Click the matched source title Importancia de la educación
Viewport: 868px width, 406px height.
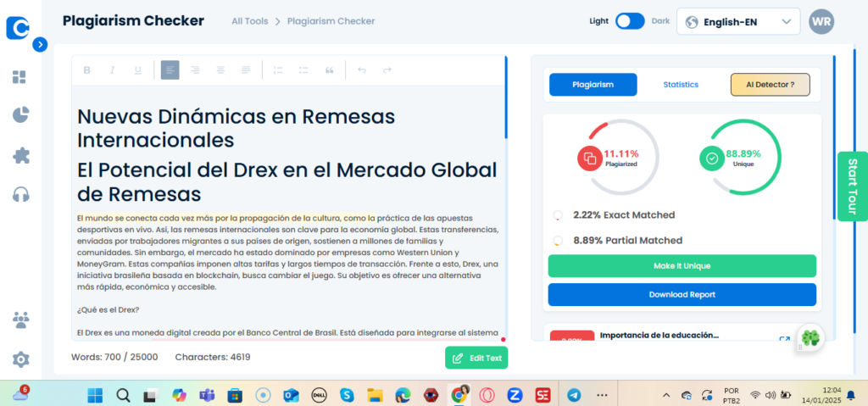tap(659, 335)
